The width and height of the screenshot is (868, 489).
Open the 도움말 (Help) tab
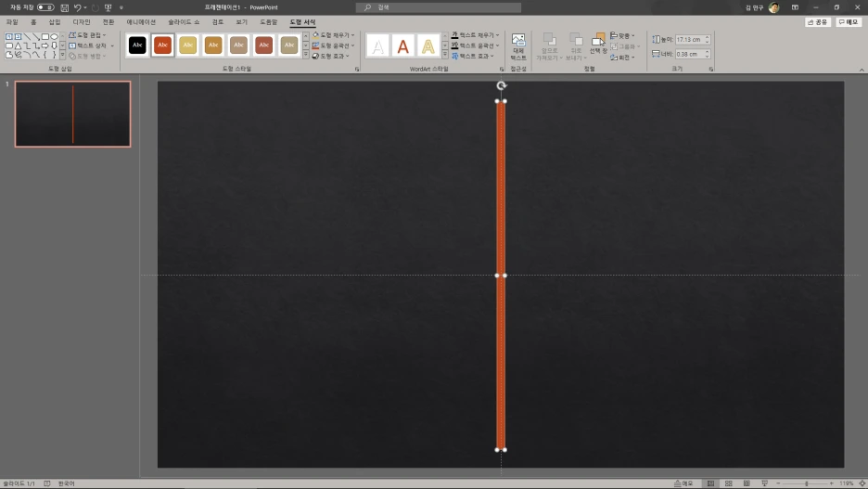pyautogui.click(x=269, y=22)
